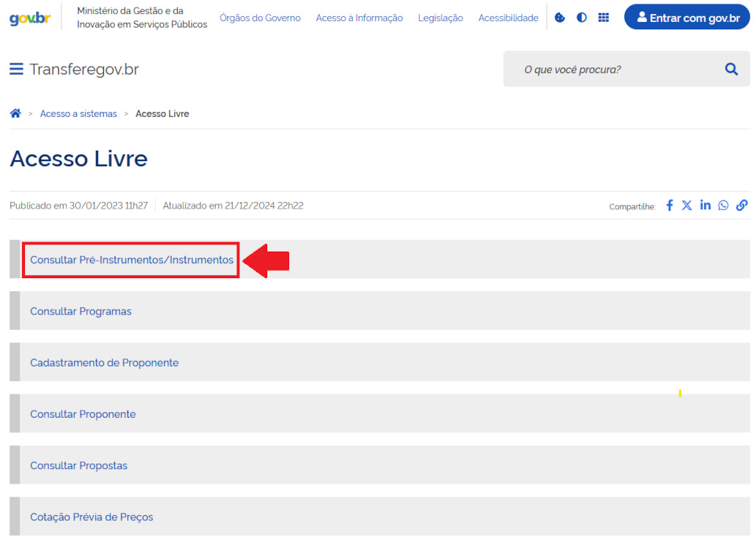Click the Entrar com gov.br button
Screen dimensions: 756x540
pyautogui.click(x=686, y=17)
